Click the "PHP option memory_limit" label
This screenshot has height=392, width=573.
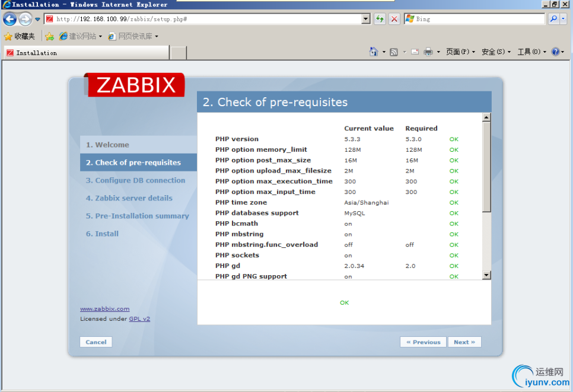tap(261, 149)
